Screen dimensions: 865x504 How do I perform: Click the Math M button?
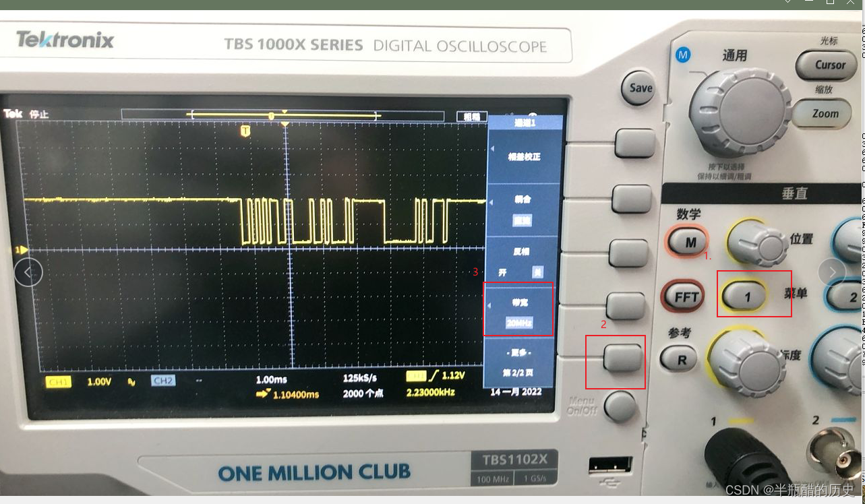(x=688, y=242)
